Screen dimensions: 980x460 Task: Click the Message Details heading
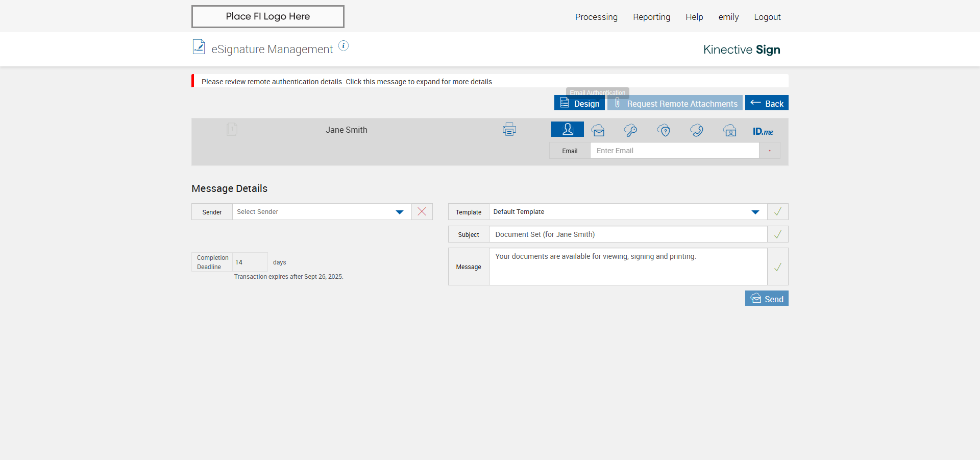click(229, 188)
